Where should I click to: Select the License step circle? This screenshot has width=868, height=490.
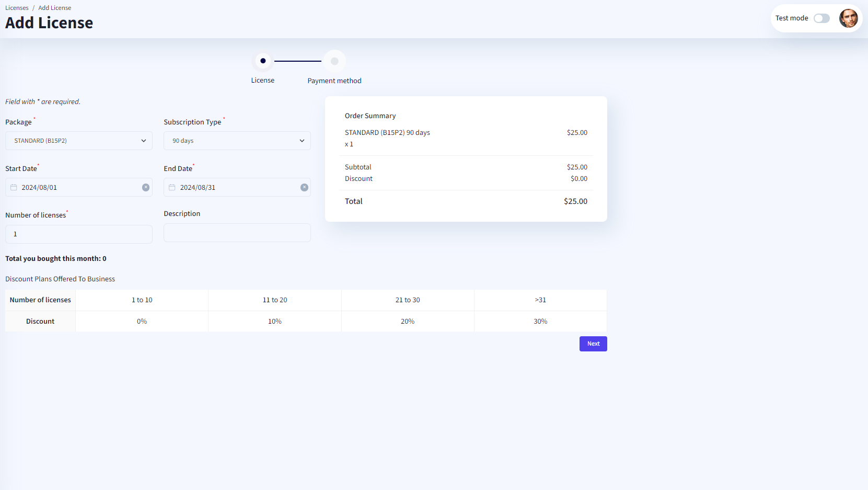coord(263,61)
